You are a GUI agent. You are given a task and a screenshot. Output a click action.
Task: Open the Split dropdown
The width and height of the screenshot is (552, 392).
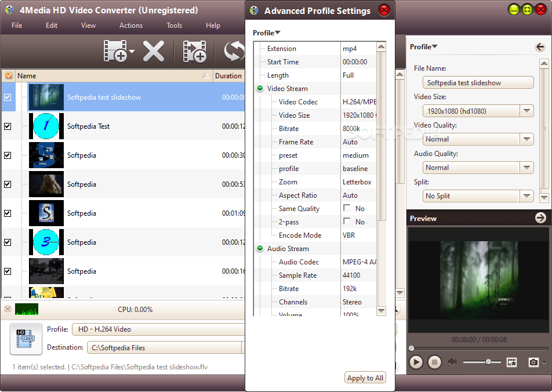tap(526, 196)
